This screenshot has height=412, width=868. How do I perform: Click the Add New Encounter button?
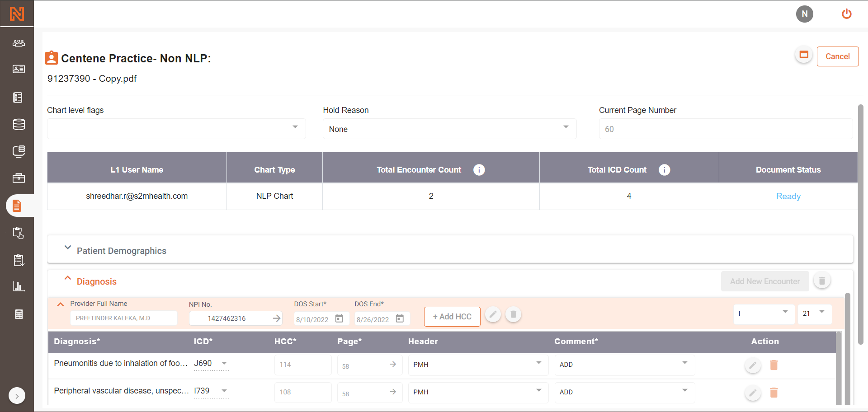tap(765, 281)
